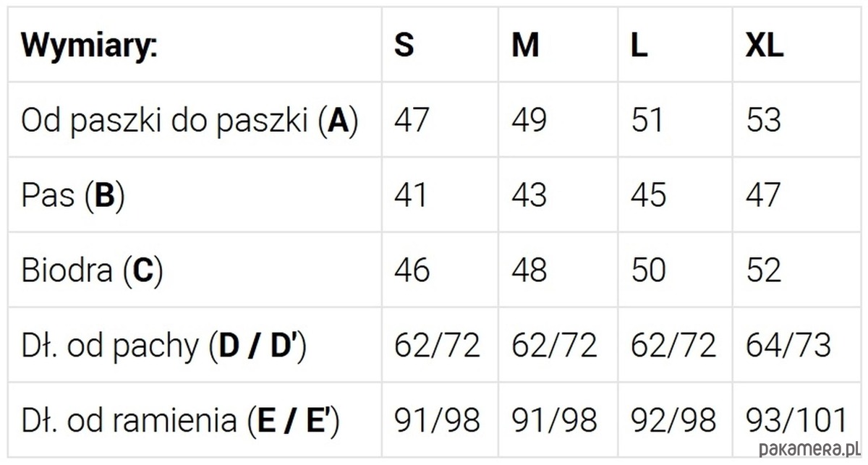
Task: Click the Pas value 45 for size L
Action: [x=648, y=196]
